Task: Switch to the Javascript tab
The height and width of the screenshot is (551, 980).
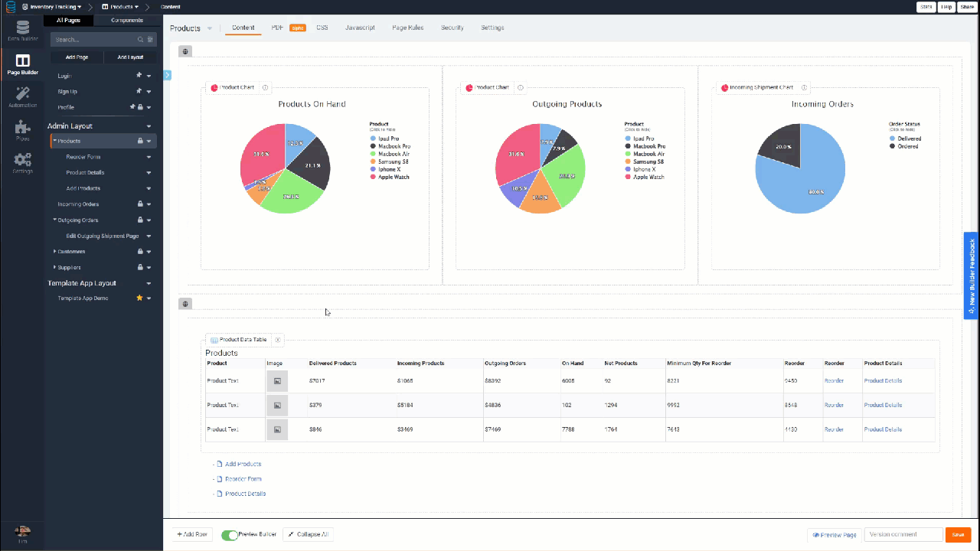Action: coord(360,28)
